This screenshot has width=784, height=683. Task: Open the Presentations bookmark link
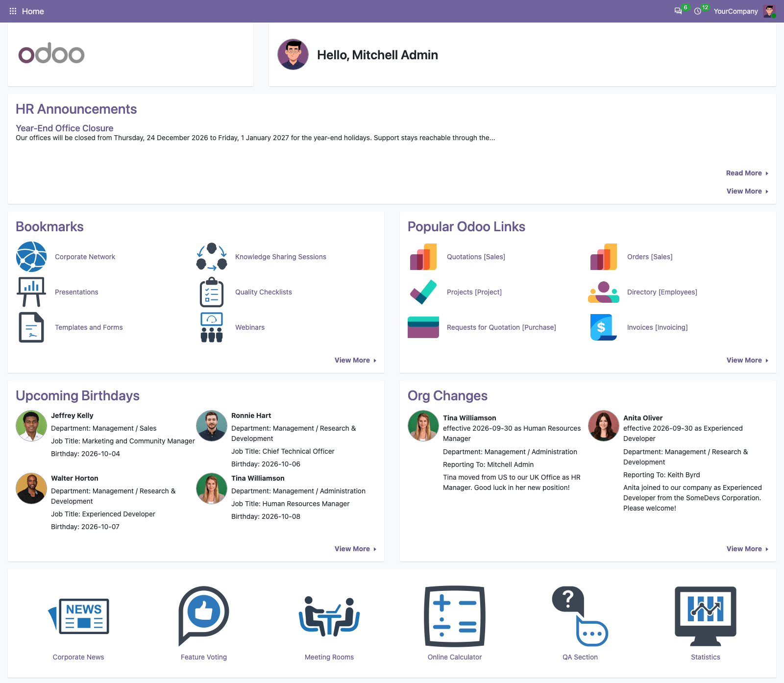pos(76,292)
